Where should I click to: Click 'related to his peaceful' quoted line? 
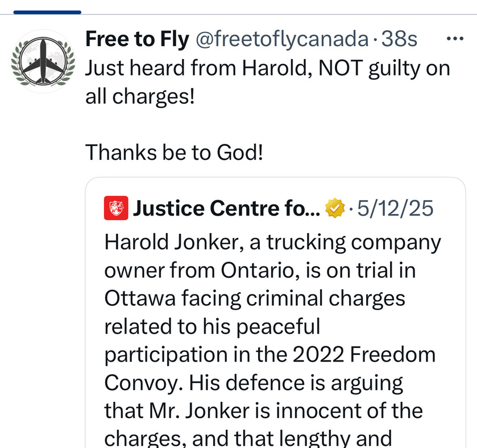212,327
